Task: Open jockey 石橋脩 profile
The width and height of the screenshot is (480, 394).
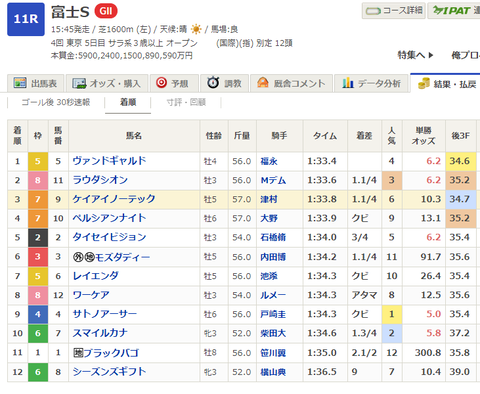Action: pos(273,237)
